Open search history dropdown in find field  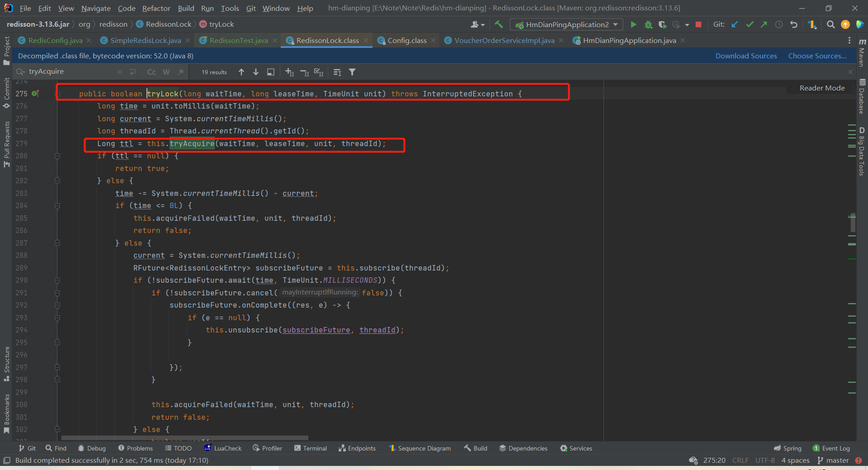(21, 71)
